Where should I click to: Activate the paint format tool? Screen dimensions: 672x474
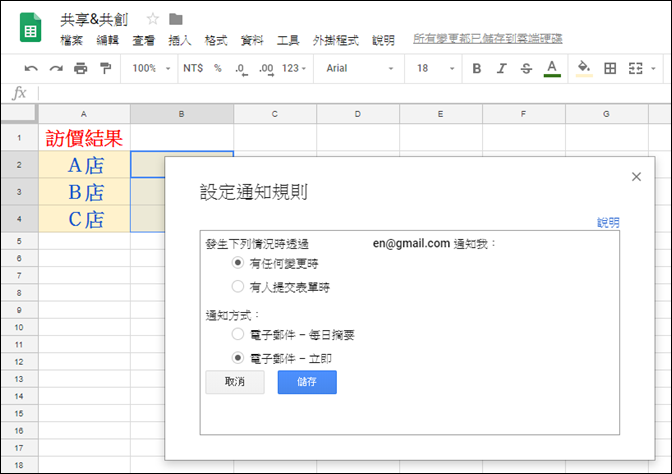coord(105,68)
